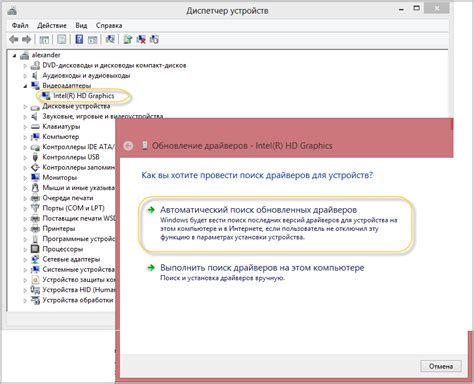Expand the Клавиатуры category
This screenshot has height=384, width=474.
25,127
